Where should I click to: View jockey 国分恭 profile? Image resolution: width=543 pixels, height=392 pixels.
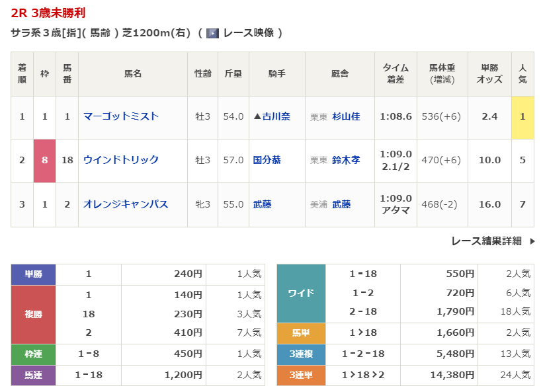267,160
